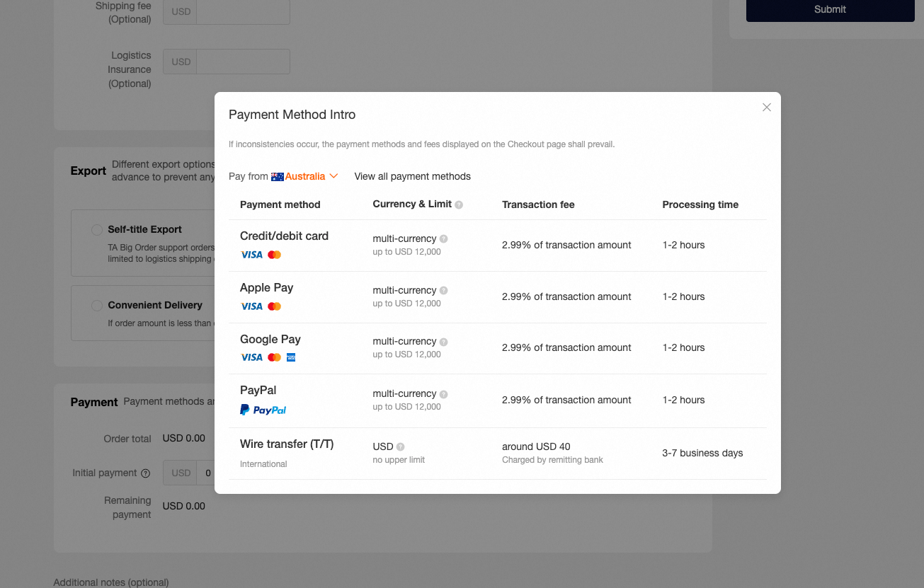Click the Mastercard icon under Apple Pay
The width and height of the screenshot is (924, 588).
275,306
